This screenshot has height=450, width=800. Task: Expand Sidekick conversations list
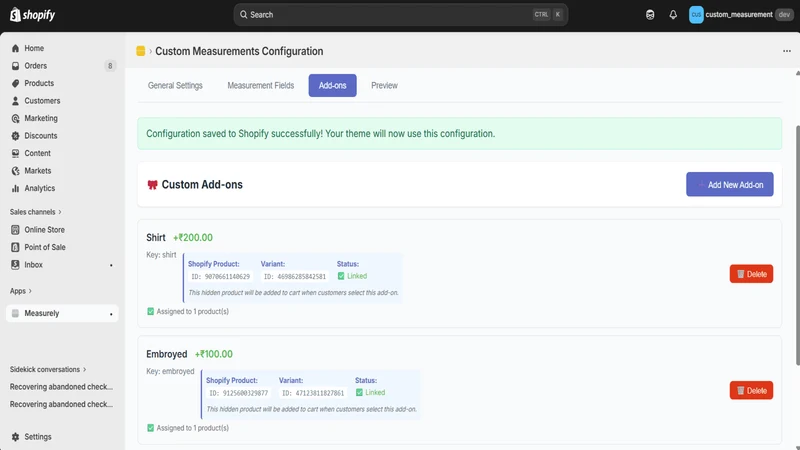tap(48, 369)
